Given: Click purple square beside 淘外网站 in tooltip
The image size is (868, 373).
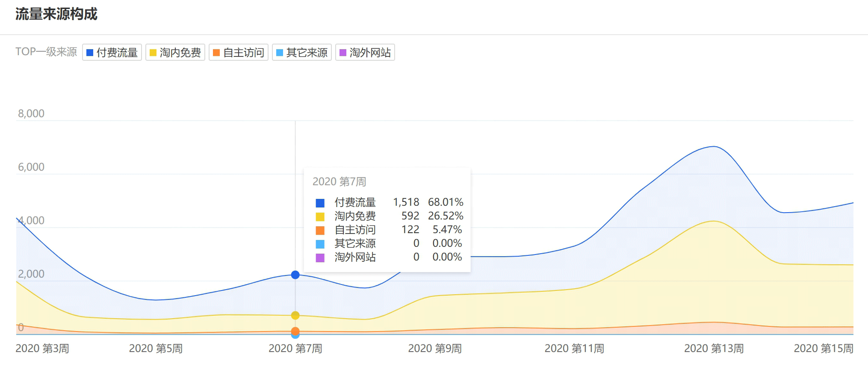Looking at the screenshot, I should coord(320,258).
